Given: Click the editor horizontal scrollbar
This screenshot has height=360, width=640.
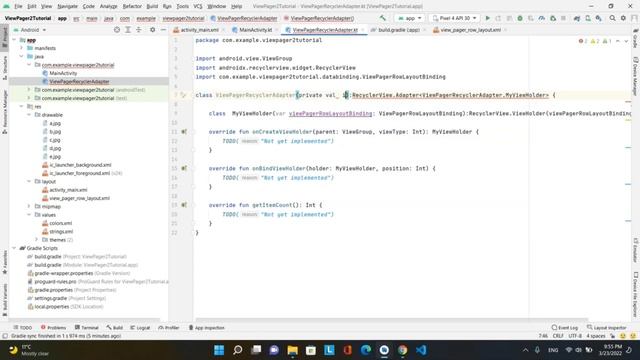Looking at the screenshot, I should (x=392, y=320).
